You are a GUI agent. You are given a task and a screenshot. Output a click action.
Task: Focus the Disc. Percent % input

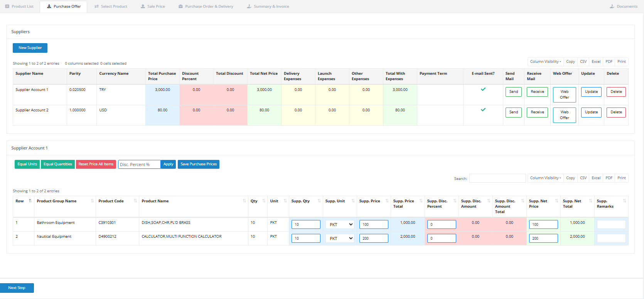[139, 165]
